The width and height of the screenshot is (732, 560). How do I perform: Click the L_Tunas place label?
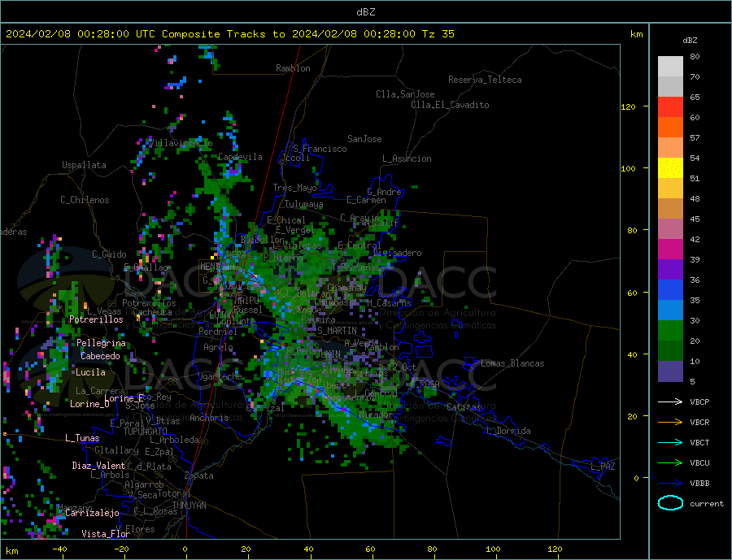click(82, 438)
